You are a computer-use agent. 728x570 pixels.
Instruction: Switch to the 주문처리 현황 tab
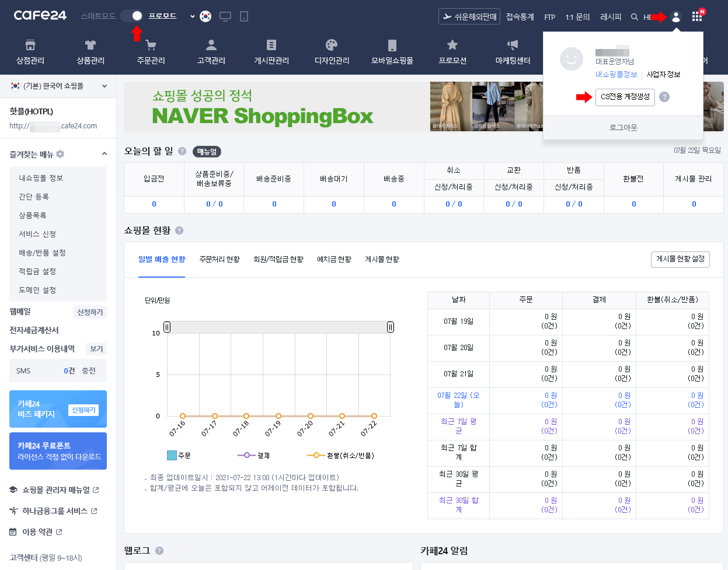tap(220, 259)
